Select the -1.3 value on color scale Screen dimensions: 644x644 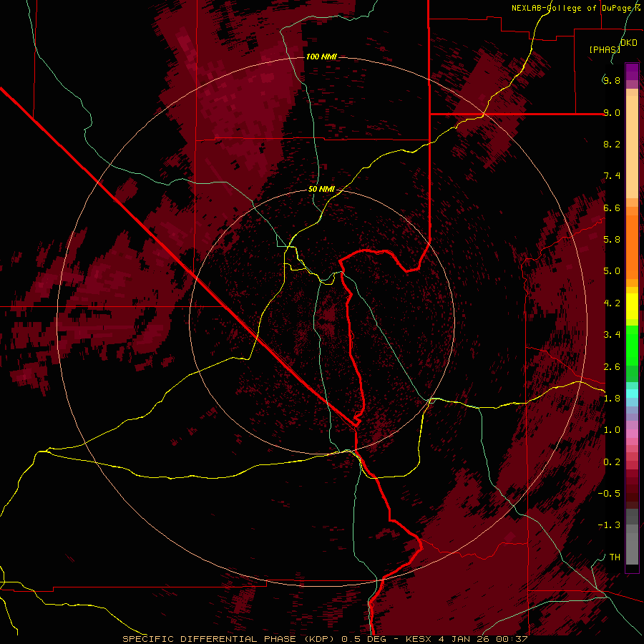point(609,525)
